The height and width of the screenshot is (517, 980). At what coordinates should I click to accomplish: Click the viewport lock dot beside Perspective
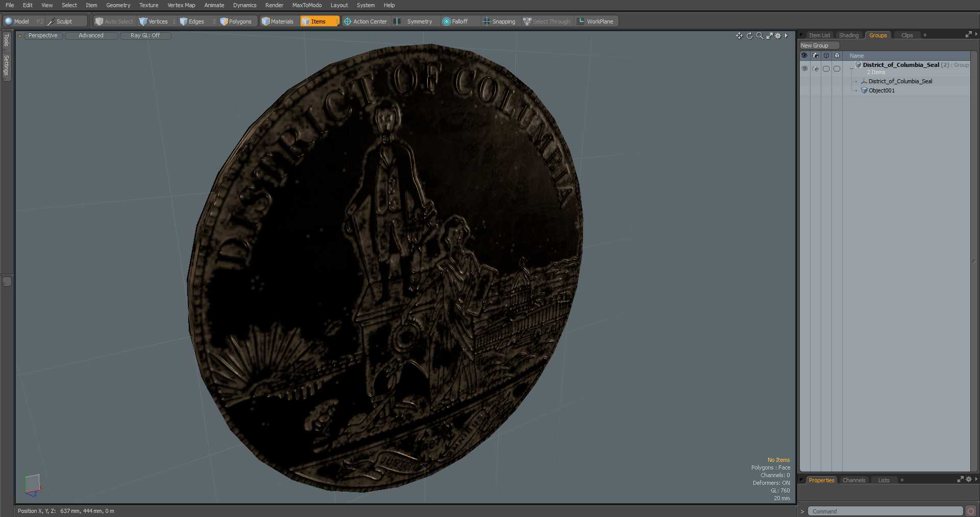(19, 36)
